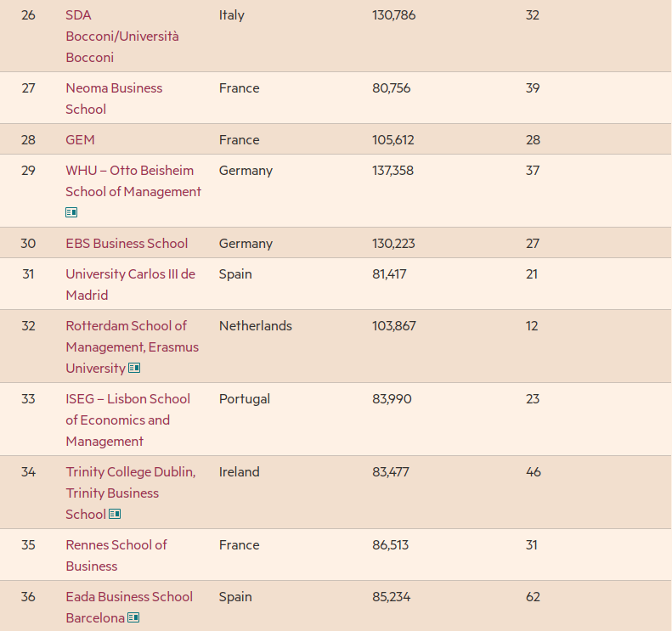Select the salary value 103,867
Screen dimensions: 672x631
(x=394, y=325)
